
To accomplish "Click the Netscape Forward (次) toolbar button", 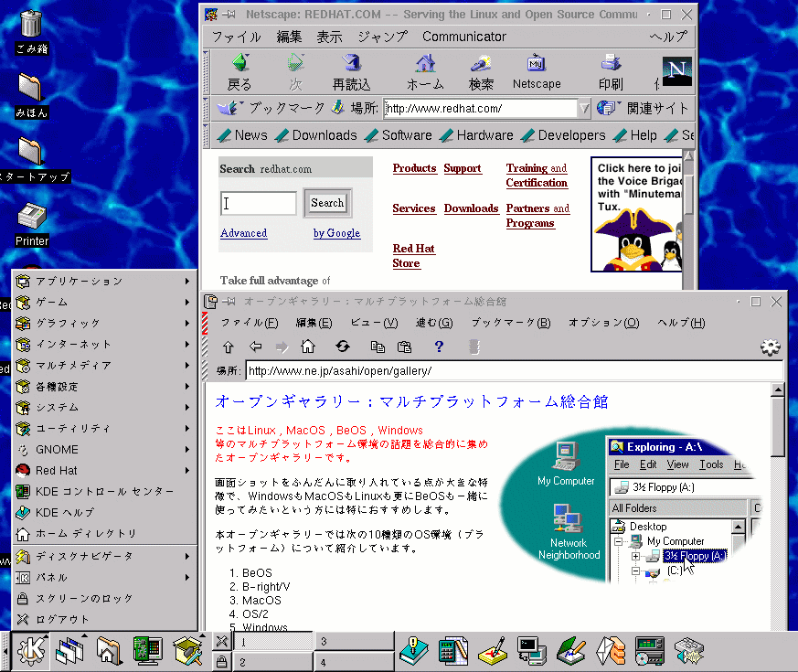I will 295,72.
